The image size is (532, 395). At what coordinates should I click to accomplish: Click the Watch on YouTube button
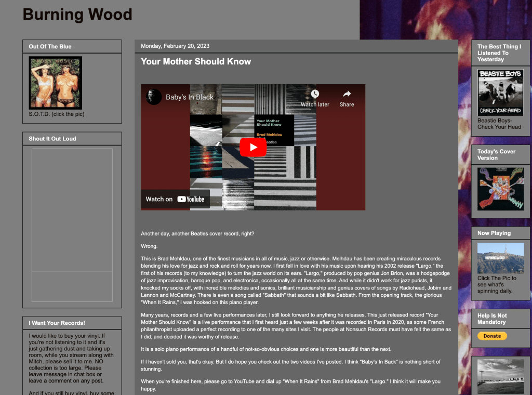[175, 199]
